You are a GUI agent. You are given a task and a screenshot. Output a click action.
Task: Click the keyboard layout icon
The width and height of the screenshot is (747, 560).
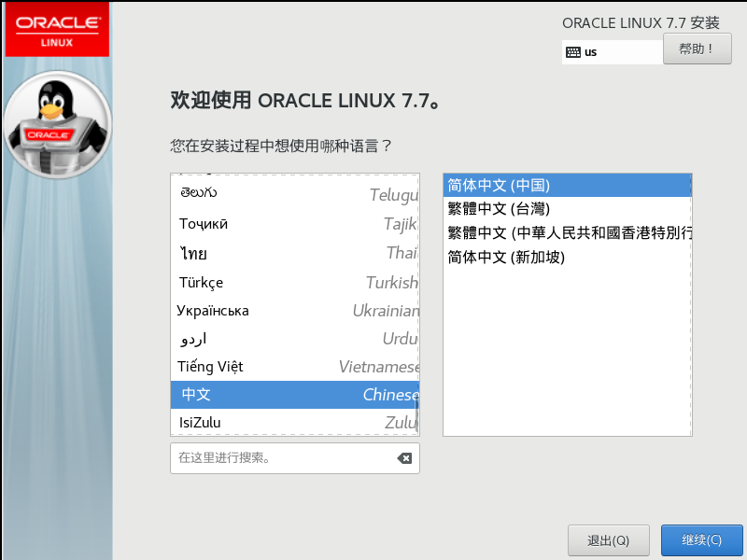[x=573, y=52]
